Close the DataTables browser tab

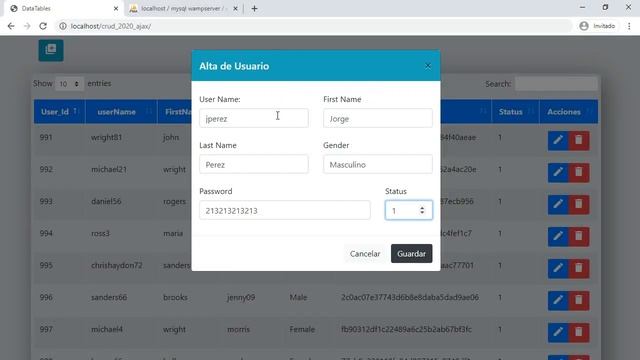(x=116, y=9)
